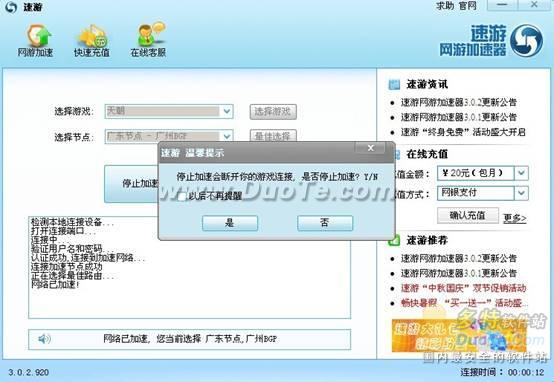Click the speaker icon in status bar

(44, 339)
